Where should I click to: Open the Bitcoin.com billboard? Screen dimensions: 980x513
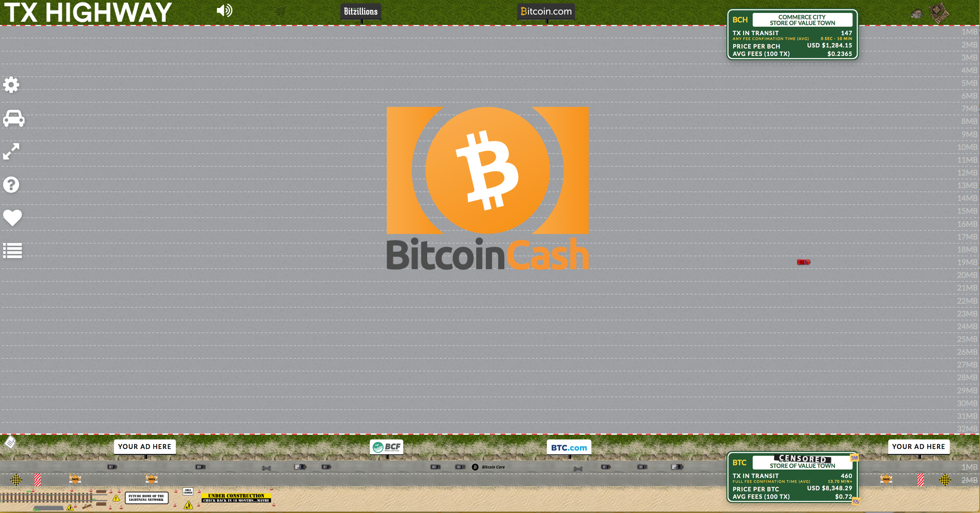coord(546,11)
